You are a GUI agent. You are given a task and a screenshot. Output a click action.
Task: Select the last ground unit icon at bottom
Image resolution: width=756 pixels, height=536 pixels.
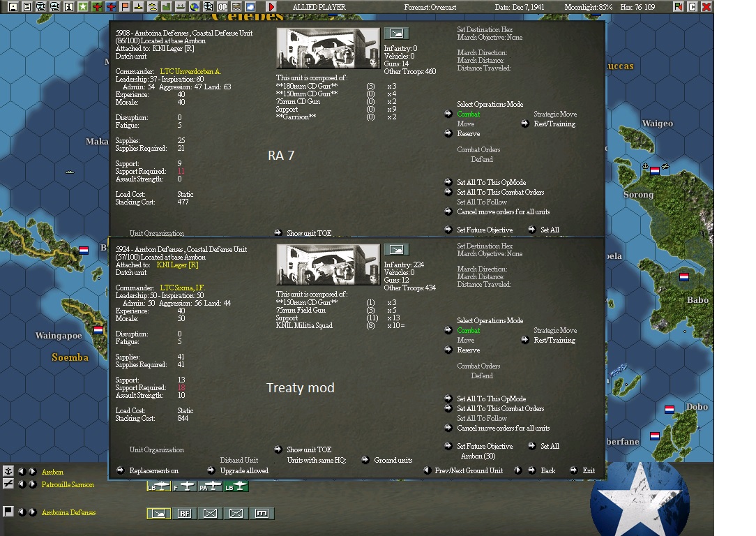[262, 514]
